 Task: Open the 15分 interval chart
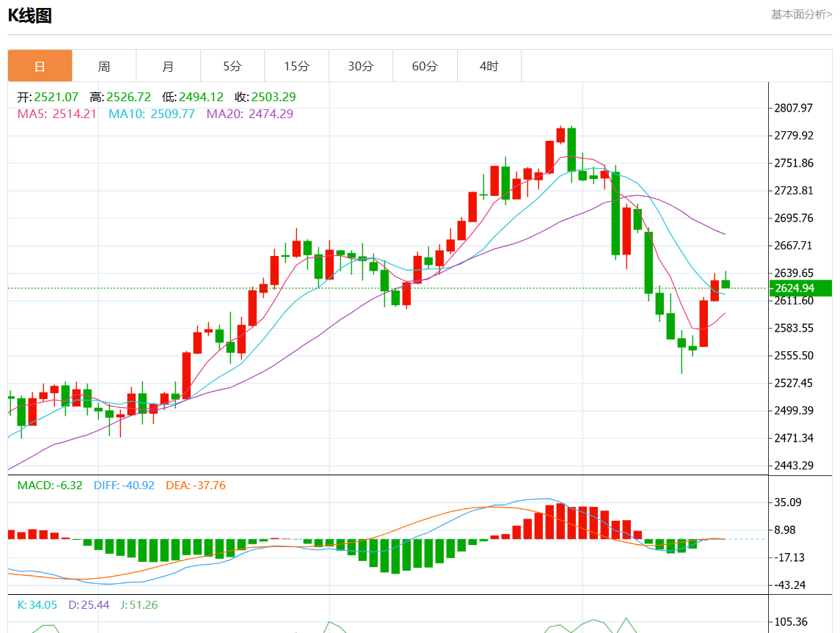click(296, 66)
